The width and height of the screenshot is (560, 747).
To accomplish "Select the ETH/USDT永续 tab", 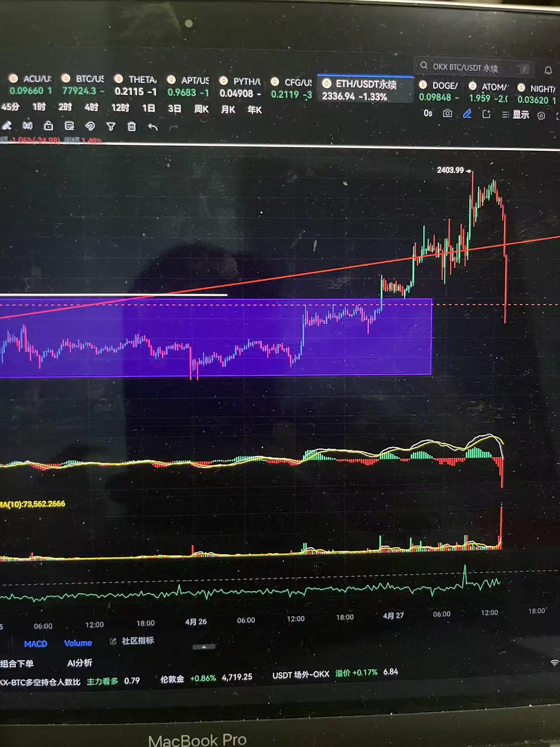I will coord(365,90).
